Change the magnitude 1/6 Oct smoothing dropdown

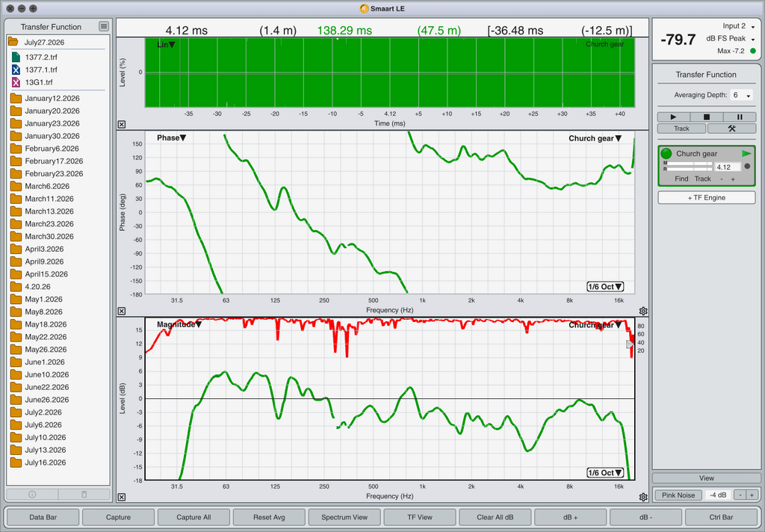coord(605,472)
